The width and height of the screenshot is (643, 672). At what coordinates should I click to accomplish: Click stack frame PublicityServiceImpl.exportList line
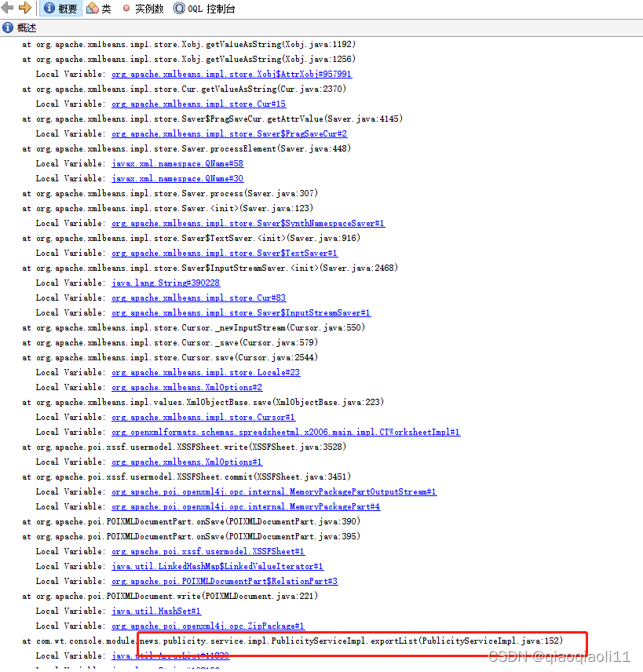click(x=292, y=641)
